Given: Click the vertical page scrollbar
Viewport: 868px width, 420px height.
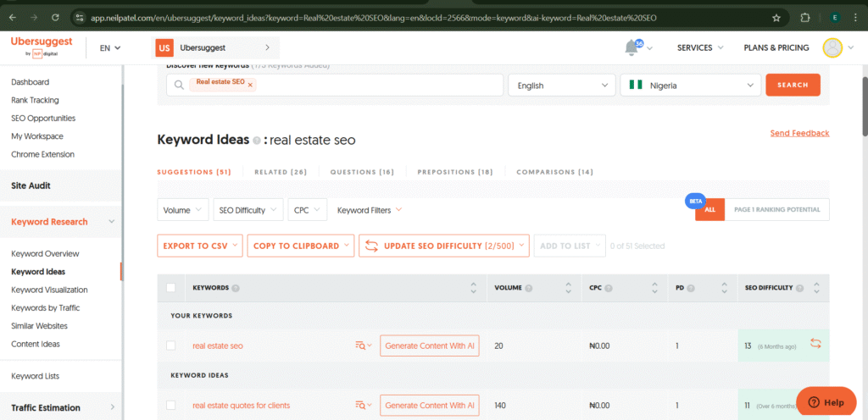Looking at the screenshot, I should (865, 106).
